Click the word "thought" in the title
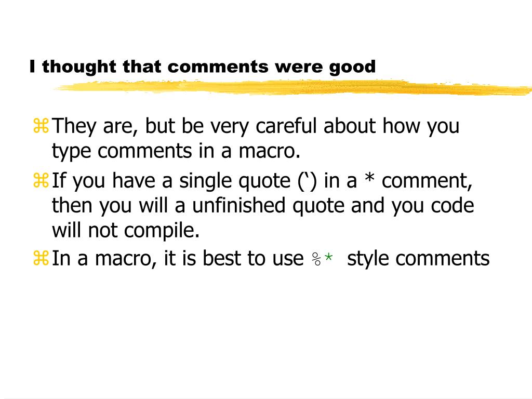 coord(79,67)
